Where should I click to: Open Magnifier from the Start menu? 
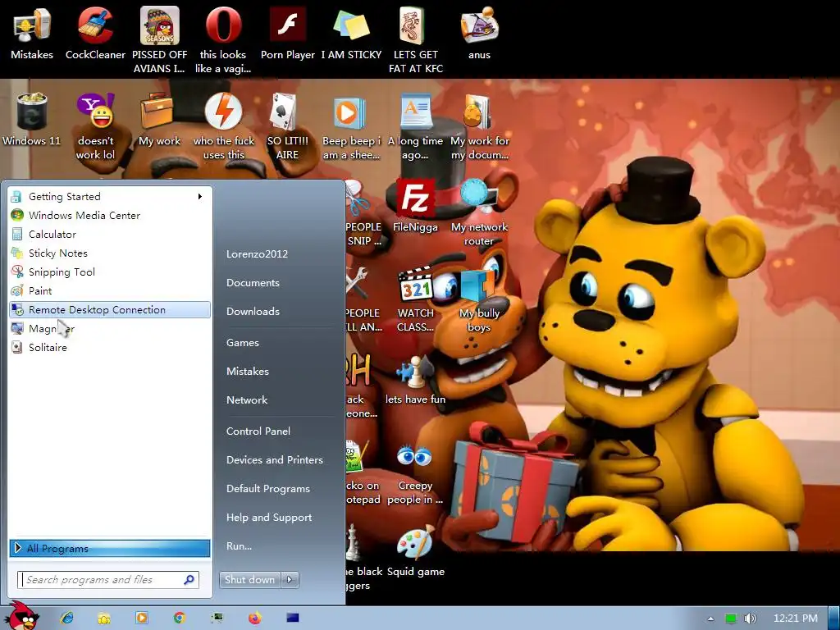click(110, 328)
